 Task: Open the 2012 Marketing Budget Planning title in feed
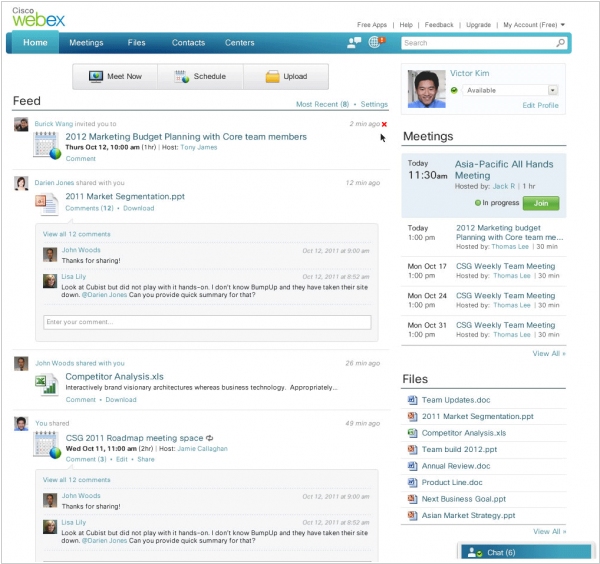point(186,137)
